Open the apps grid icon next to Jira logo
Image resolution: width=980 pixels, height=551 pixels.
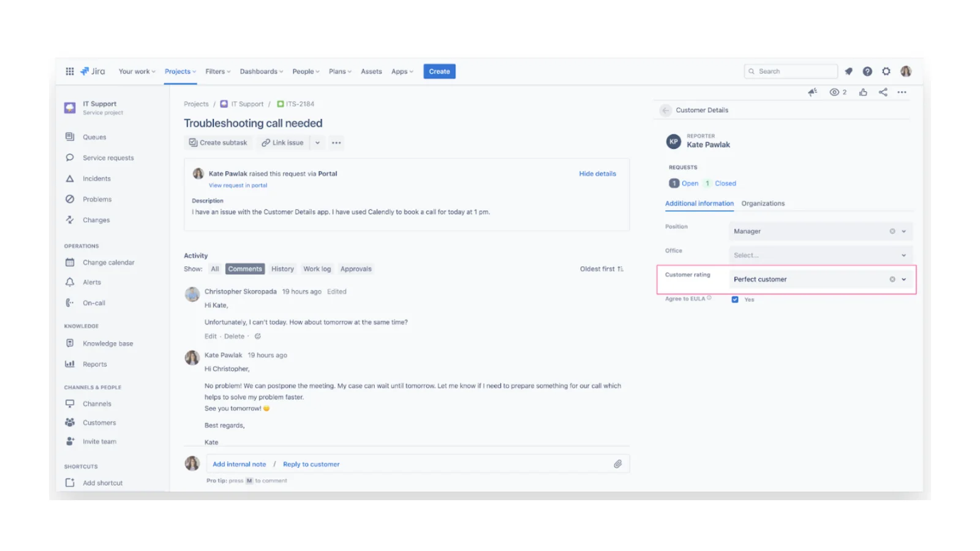click(x=69, y=71)
